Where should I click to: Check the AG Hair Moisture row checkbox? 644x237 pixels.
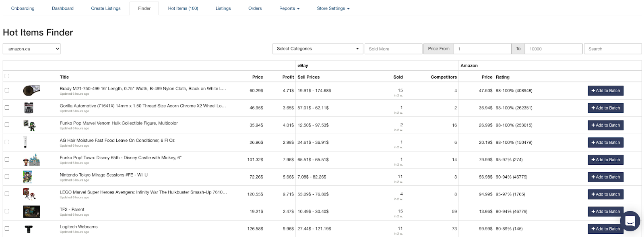coord(7,142)
